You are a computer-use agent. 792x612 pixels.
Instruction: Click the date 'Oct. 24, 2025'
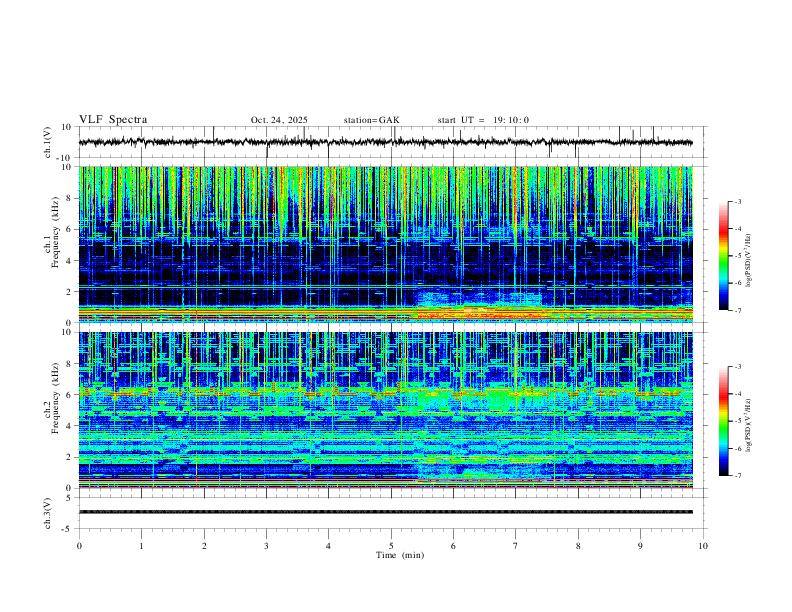[279, 120]
